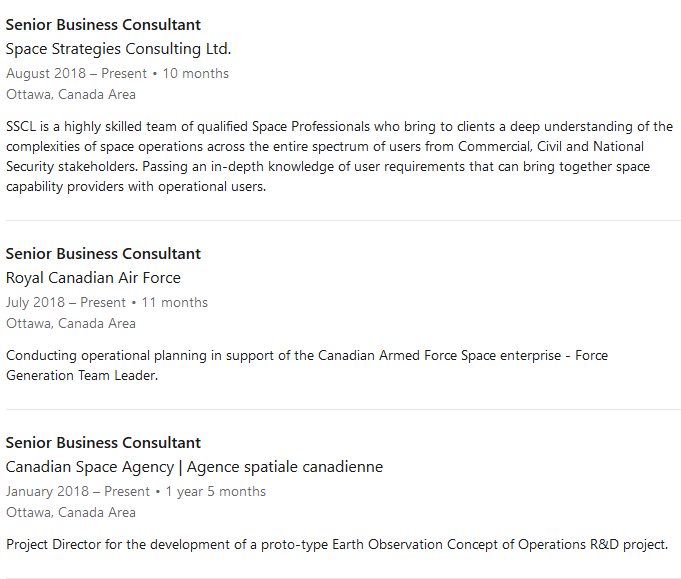681x579 pixels.
Task: Click the SSCL highly skilled team description paragraph
Action: coord(340,156)
